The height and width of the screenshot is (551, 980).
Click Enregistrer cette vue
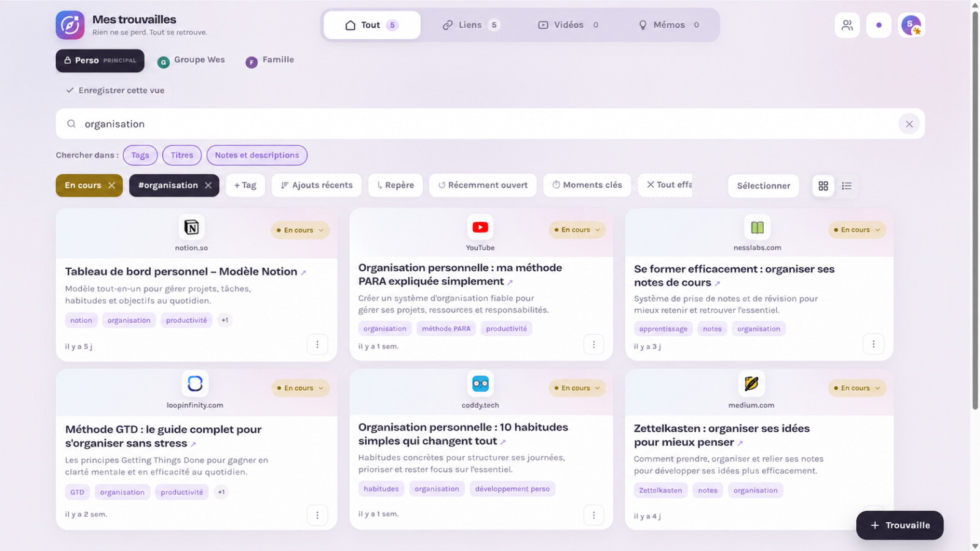pyautogui.click(x=115, y=91)
